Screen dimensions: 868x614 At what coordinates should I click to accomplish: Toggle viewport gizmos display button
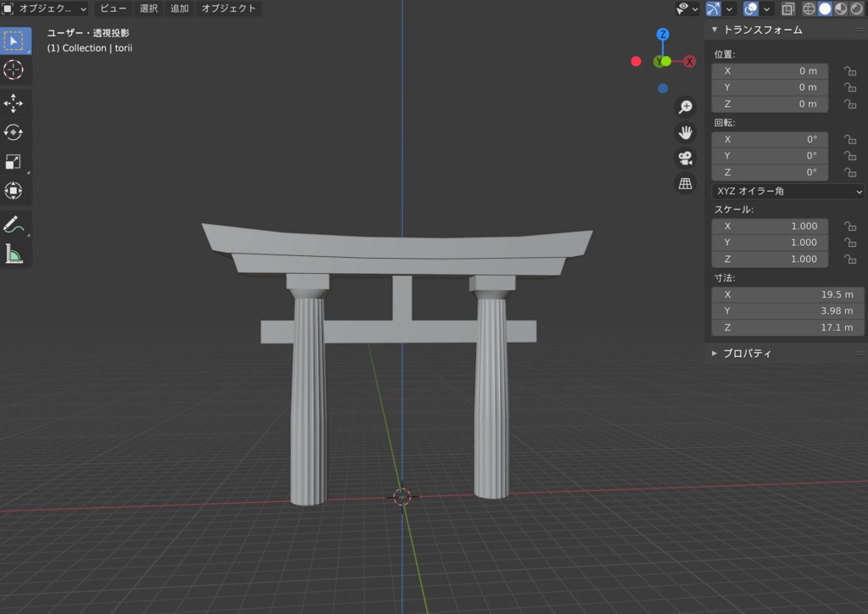pos(714,8)
